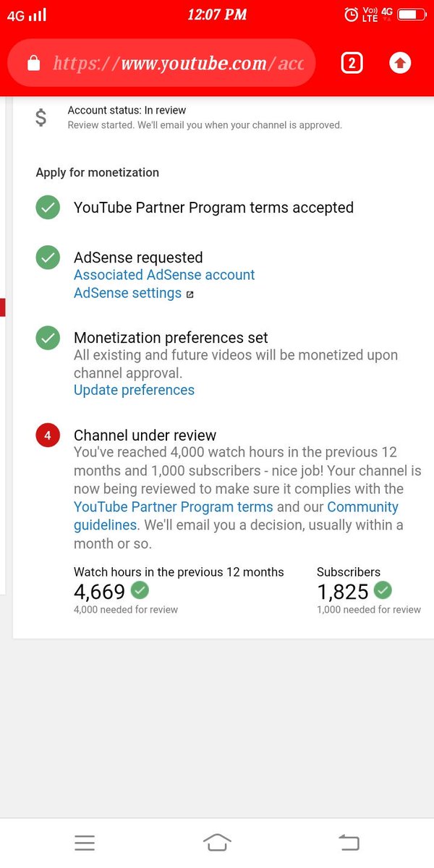Tap the red step 4 circle
This screenshot has width=434, height=868.
click(x=48, y=435)
